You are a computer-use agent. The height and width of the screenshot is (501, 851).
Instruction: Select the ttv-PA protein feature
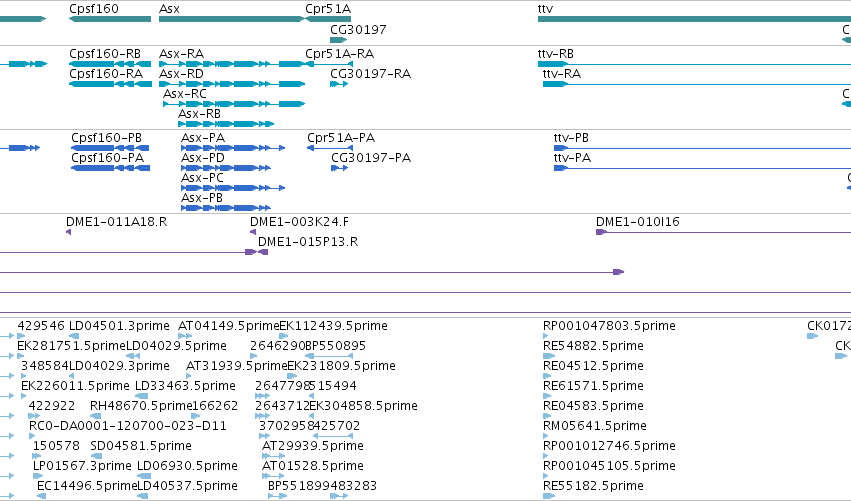tap(702, 168)
